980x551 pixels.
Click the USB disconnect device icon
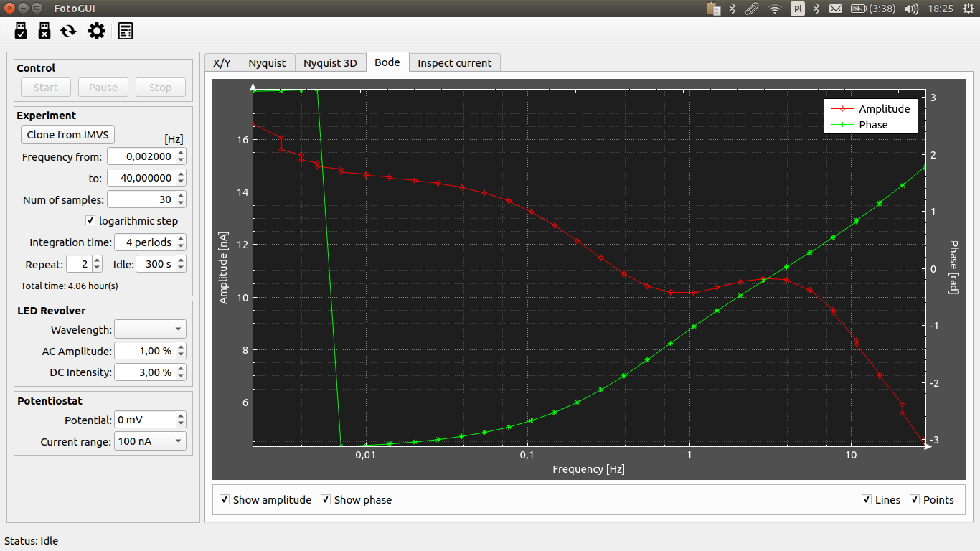pyautogui.click(x=44, y=31)
